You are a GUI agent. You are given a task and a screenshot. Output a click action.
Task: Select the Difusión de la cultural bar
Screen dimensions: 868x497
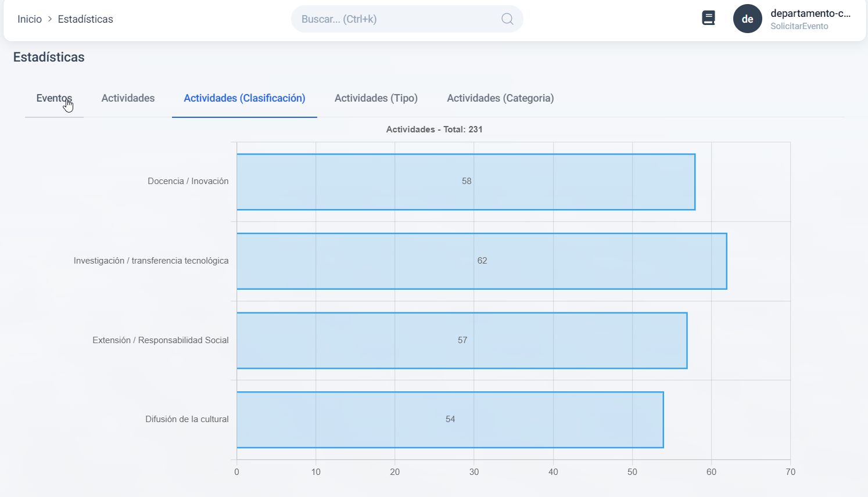(450, 420)
